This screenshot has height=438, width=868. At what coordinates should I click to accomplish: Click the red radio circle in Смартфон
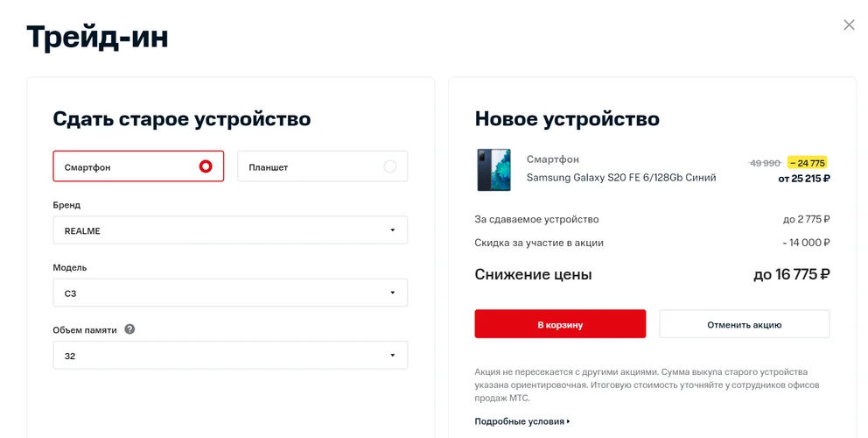[206, 166]
